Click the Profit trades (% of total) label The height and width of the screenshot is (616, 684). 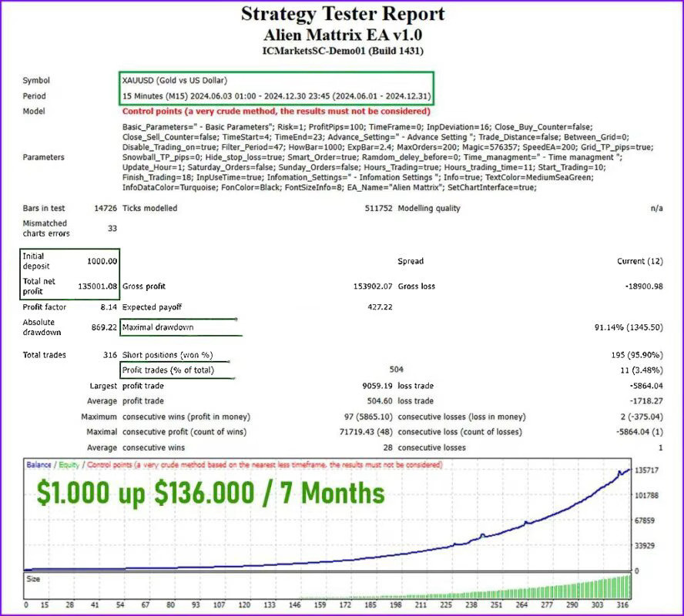tap(169, 370)
